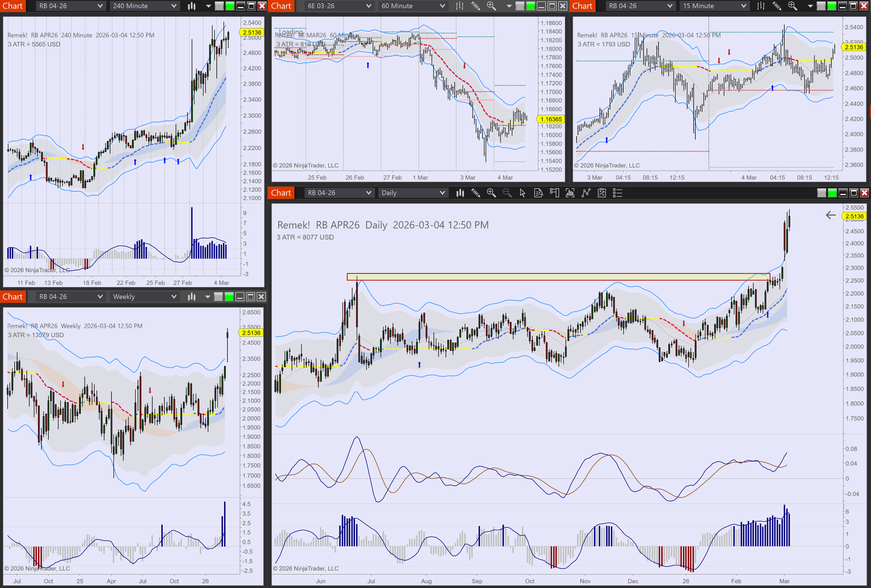Select the cursor pointer tool on Daily chart
The height and width of the screenshot is (588, 871).
(523, 193)
